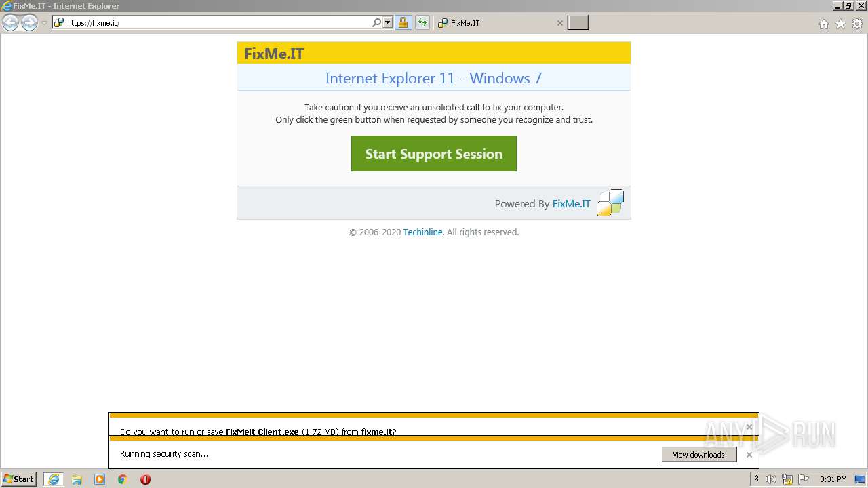This screenshot has height=488, width=868.
Task: Click the search magnifier icon in address bar
Action: pos(376,22)
